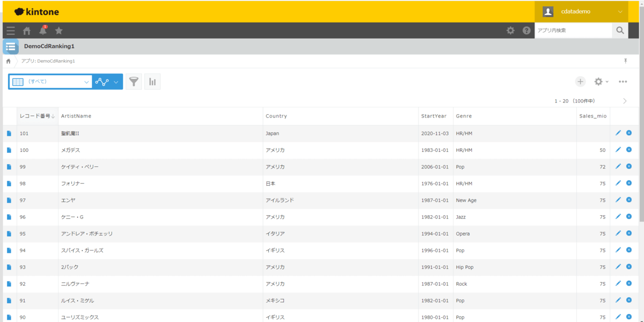Delete record 91 with the x icon
The height and width of the screenshot is (322, 644).
[x=629, y=299]
